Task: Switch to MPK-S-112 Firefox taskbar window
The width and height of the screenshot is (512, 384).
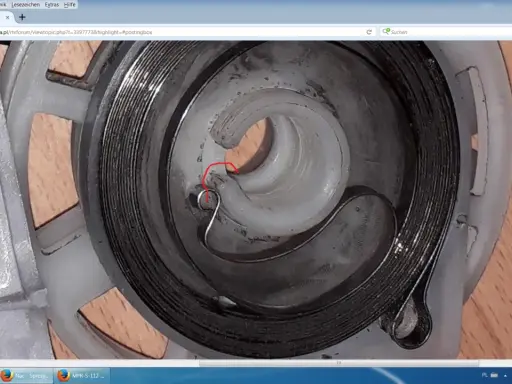Action: (x=82, y=376)
